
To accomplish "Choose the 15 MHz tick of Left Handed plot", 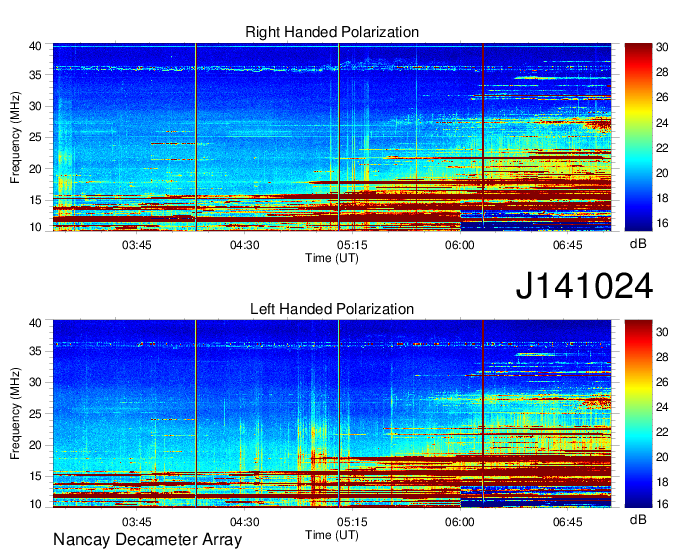I will 35,477.
